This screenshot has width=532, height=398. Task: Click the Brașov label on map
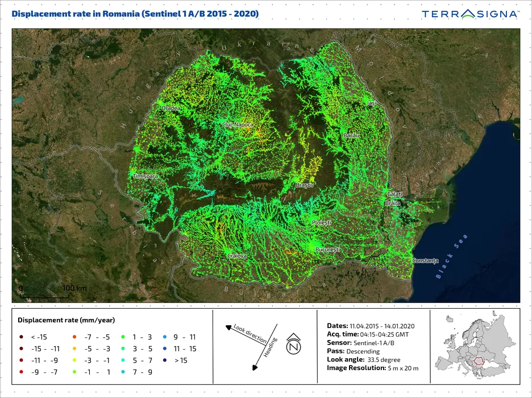point(305,185)
